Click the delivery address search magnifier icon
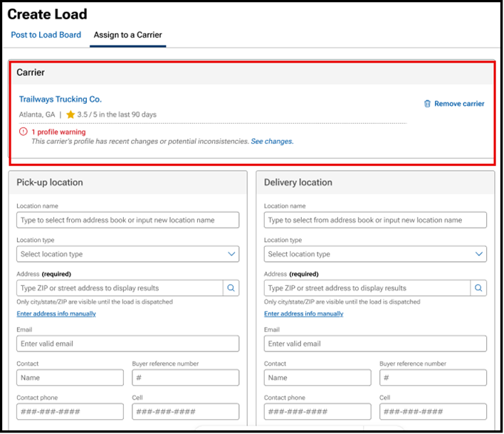 (478, 288)
